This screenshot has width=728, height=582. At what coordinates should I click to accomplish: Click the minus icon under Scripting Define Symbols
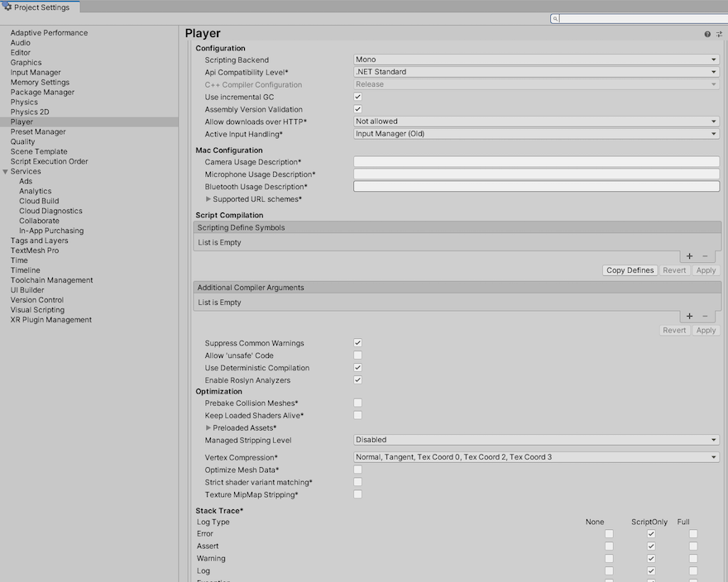coord(704,255)
